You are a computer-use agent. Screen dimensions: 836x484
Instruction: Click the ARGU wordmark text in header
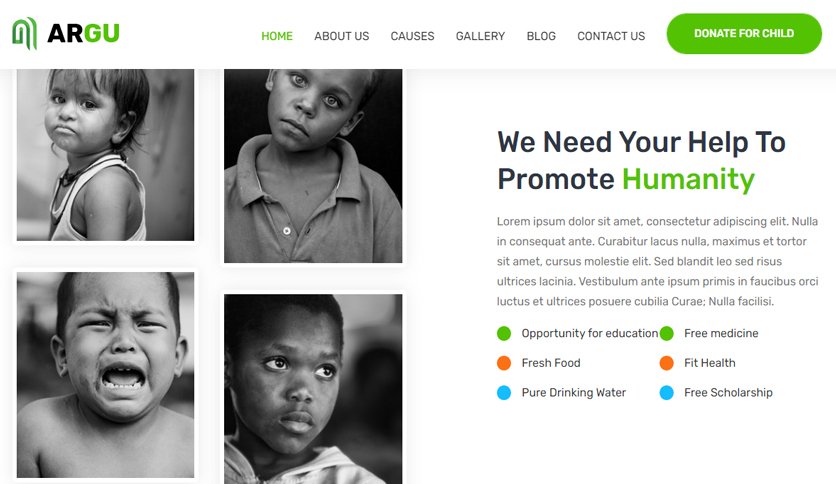83,33
